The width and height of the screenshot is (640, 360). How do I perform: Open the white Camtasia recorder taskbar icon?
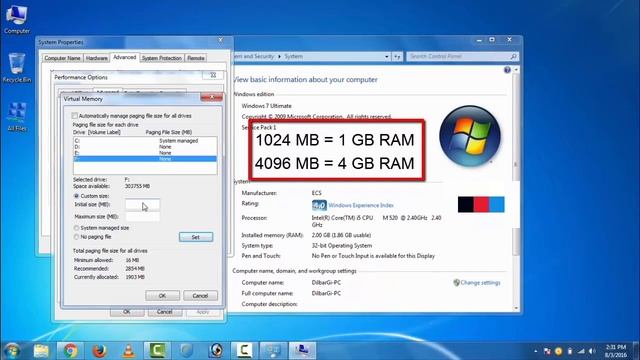click(x=244, y=351)
